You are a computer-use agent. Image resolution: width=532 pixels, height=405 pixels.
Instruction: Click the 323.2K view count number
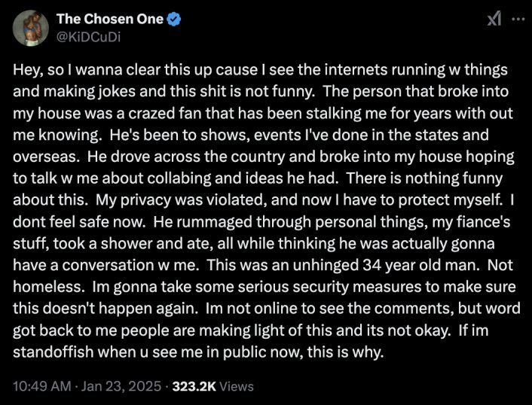194,386
